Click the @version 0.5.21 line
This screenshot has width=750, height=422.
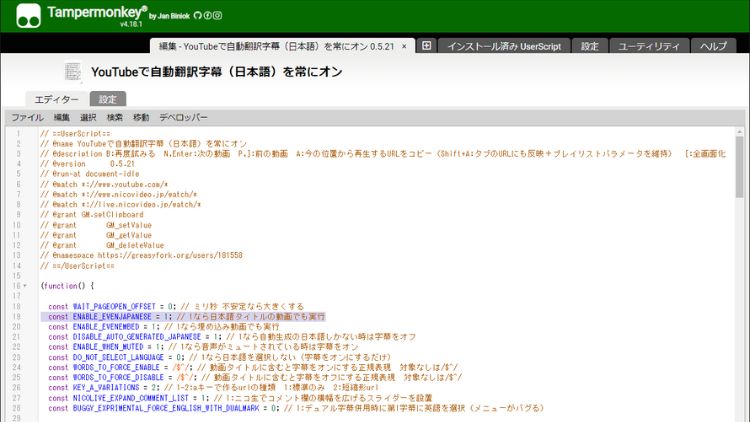[x=88, y=164]
